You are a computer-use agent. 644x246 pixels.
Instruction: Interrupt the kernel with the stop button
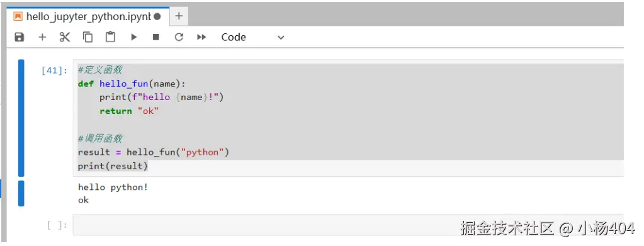click(x=155, y=37)
